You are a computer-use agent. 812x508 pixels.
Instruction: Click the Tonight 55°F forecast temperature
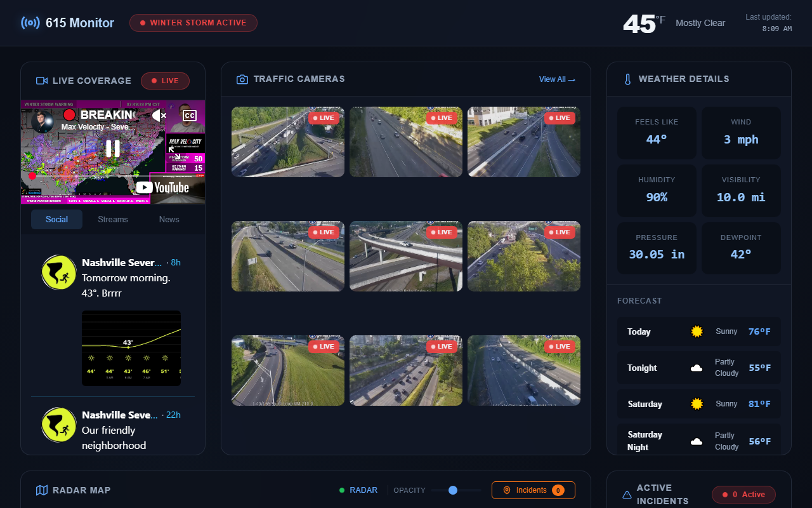coord(759,368)
